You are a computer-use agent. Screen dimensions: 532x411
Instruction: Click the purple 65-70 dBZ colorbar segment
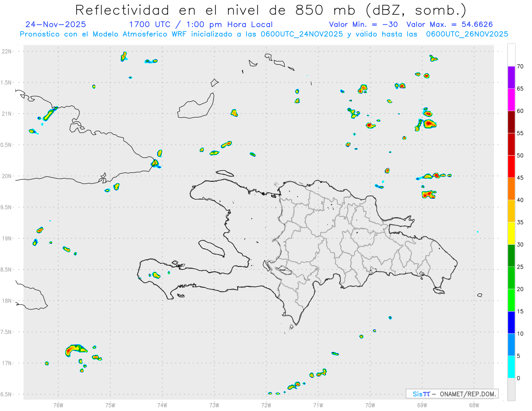tap(511, 78)
